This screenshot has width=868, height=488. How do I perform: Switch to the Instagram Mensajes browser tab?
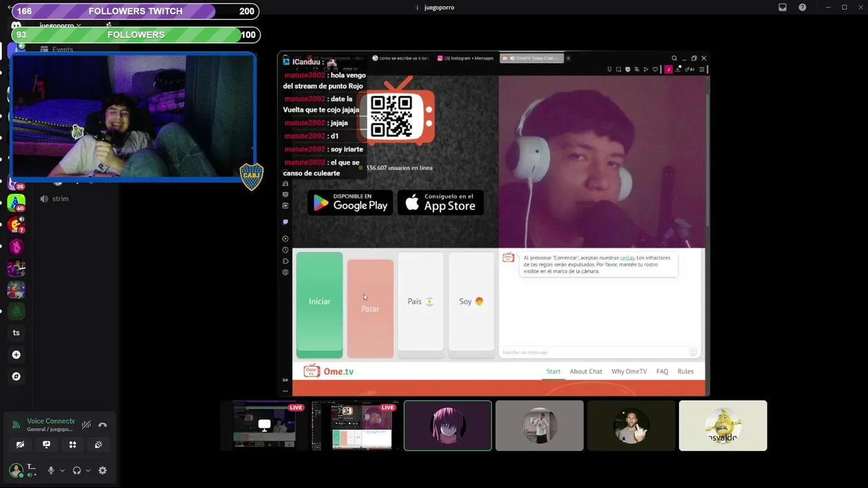466,58
